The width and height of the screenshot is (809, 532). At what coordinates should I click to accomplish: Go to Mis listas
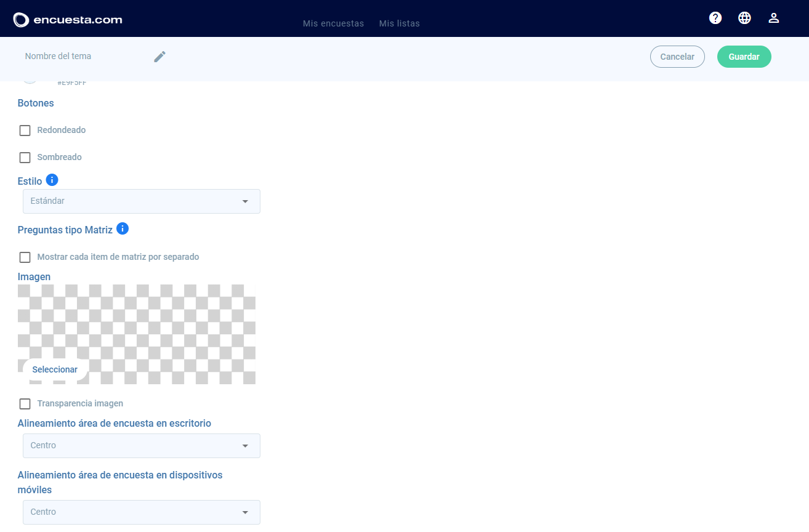tap(400, 23)
